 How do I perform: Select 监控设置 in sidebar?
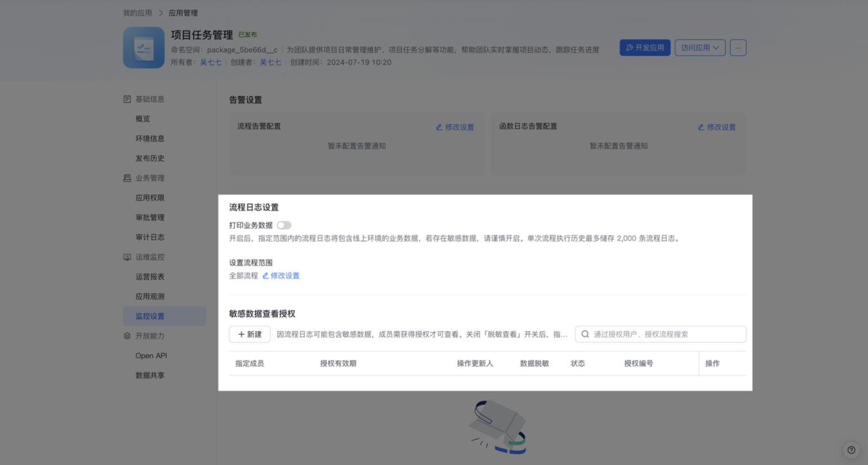165,316
